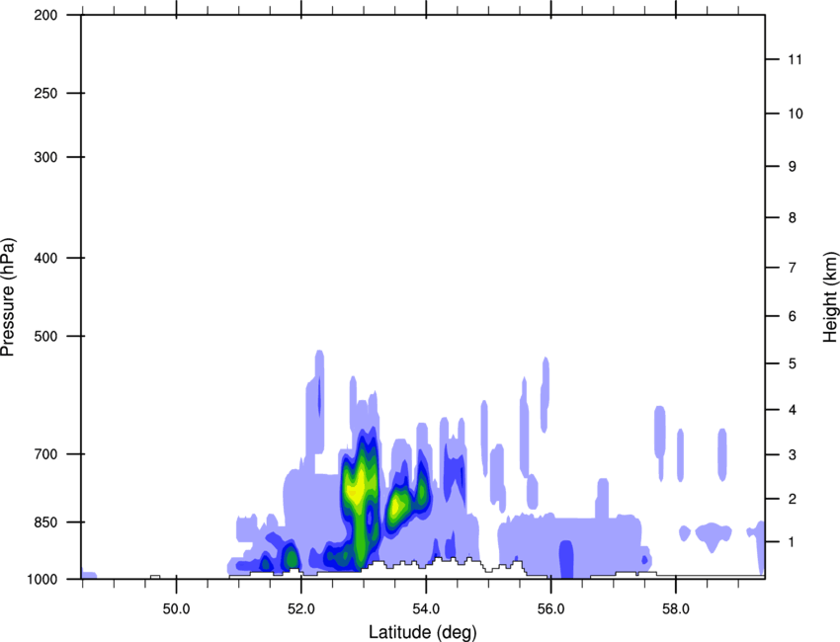Click the 2 km height label
The height and width of the screenshot is (642, 840).
pyautogui.click(x=793, y=499)
